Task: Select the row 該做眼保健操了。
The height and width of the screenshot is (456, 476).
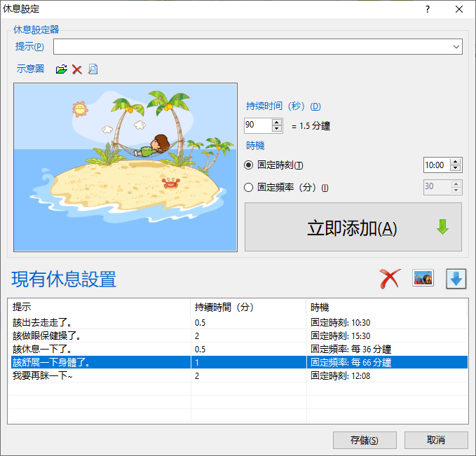Action: (239, 336)
